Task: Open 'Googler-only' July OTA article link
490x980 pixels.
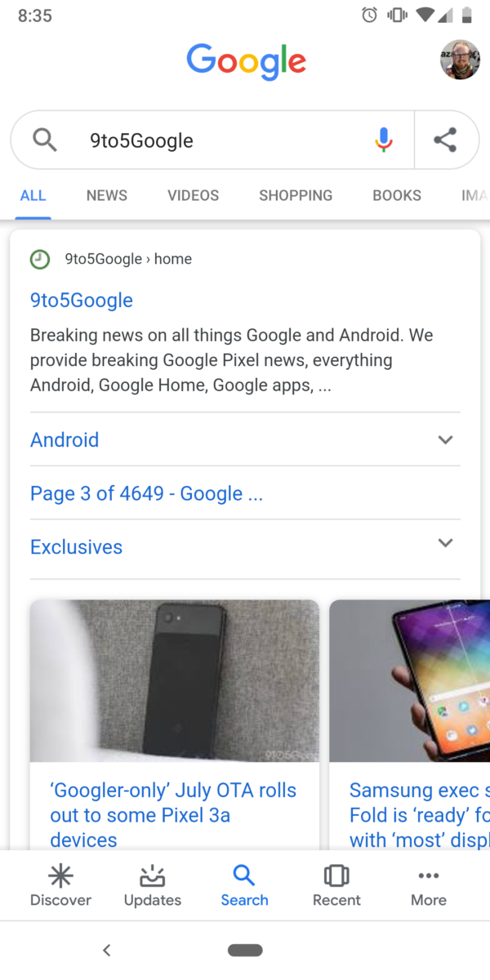Action: [x=173, y=815]
